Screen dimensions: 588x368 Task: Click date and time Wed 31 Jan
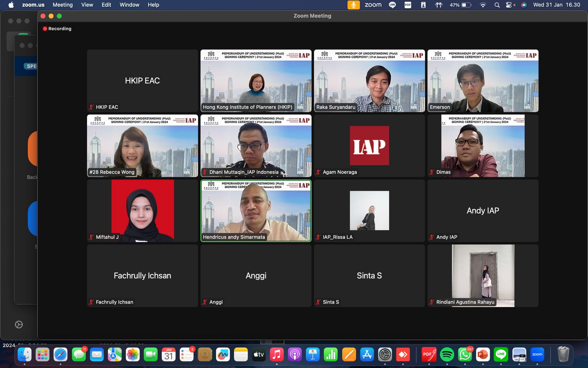556,5
